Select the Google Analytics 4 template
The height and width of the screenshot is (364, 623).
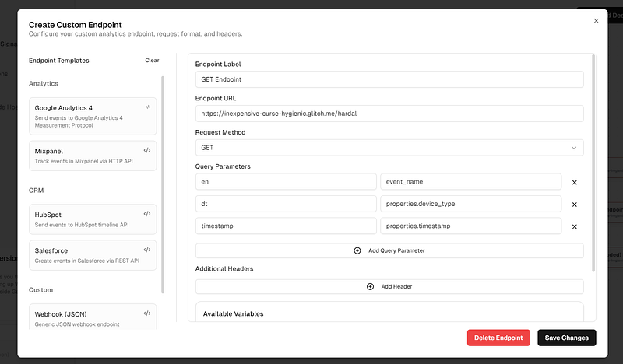click(x=93, y=117)
